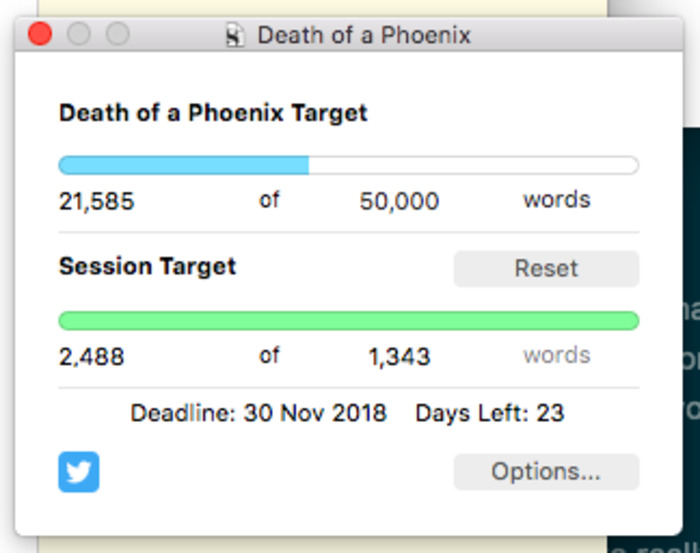Open session target 'words' unit dropdown
700x553 pixels.
[557, 355]
